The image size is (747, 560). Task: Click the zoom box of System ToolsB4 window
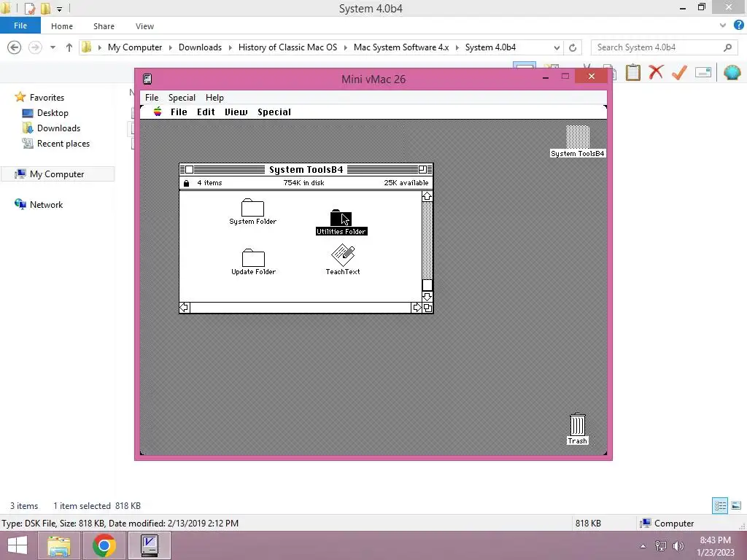click(x=422, y=169)
